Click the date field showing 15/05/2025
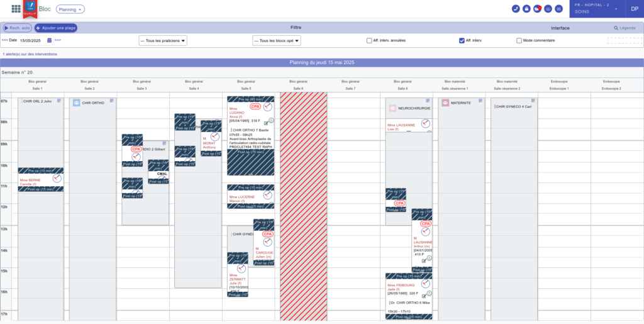The width and height of the screenshot is (644, 324). (x=31, y=40)
